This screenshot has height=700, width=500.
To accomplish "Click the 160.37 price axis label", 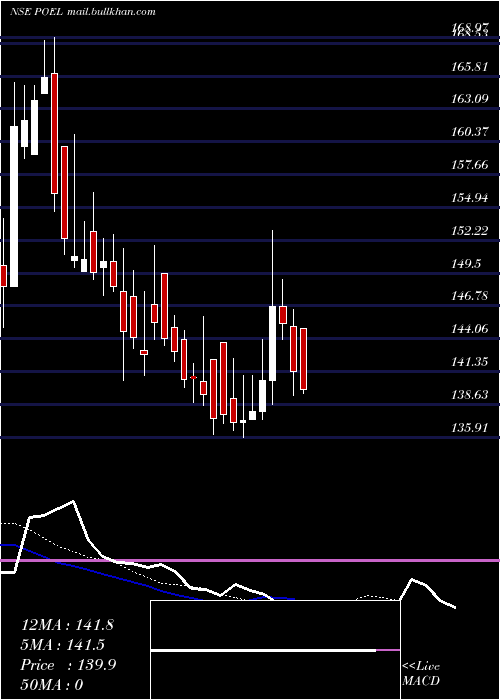I will click(x=471, y=131).
